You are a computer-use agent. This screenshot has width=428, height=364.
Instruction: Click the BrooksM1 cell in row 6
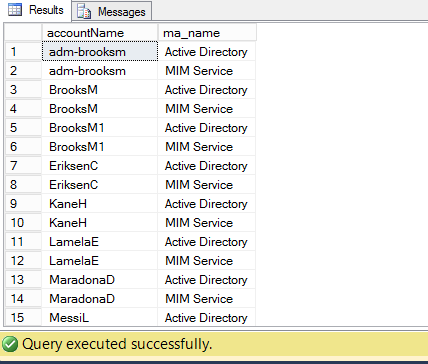tap(100, 147)
